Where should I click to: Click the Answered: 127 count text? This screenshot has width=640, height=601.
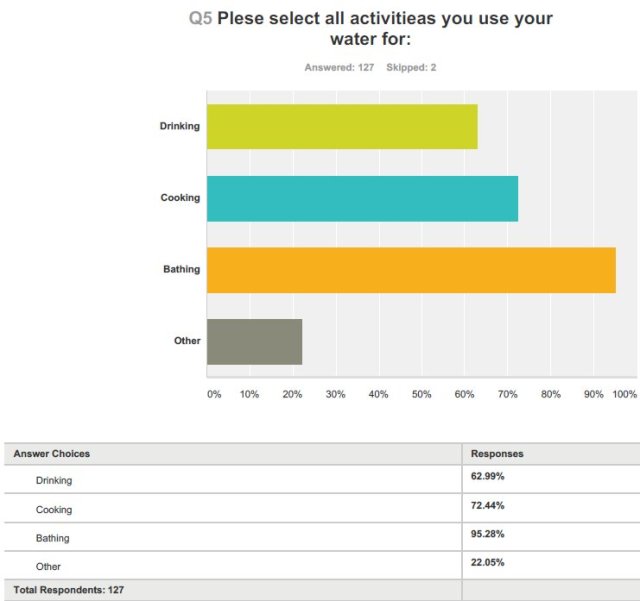(340, 68)
